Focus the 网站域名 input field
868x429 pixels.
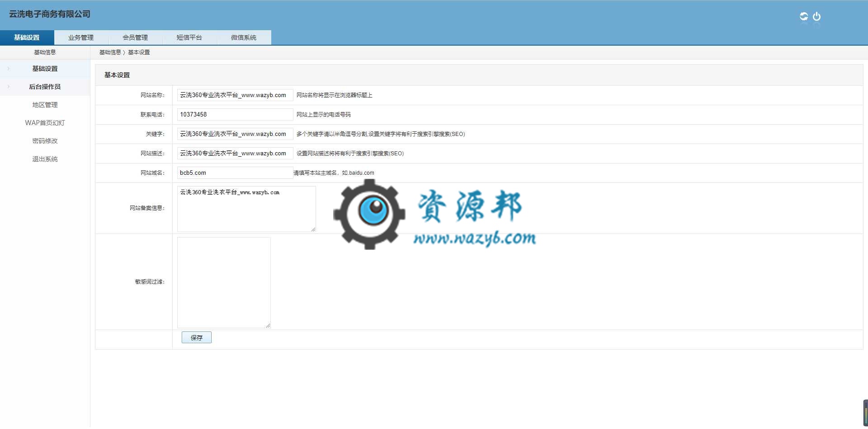pyautogui.click(x=235, y=173)
